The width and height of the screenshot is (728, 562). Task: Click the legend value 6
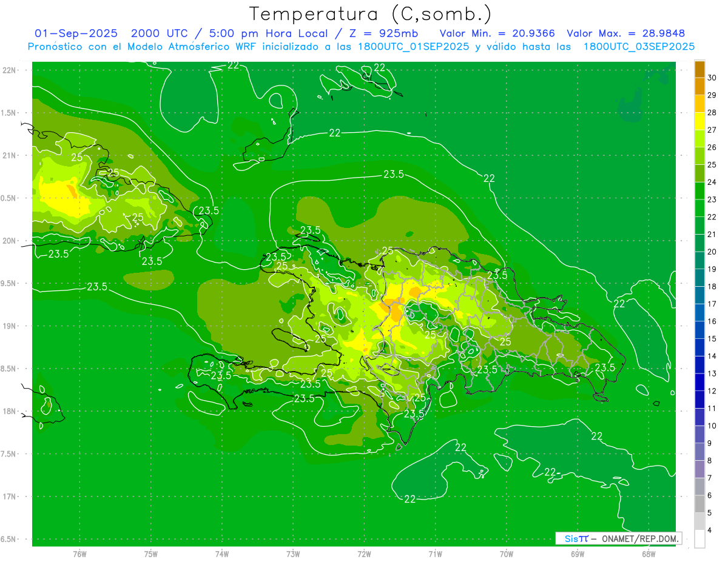tap(710, 495)
